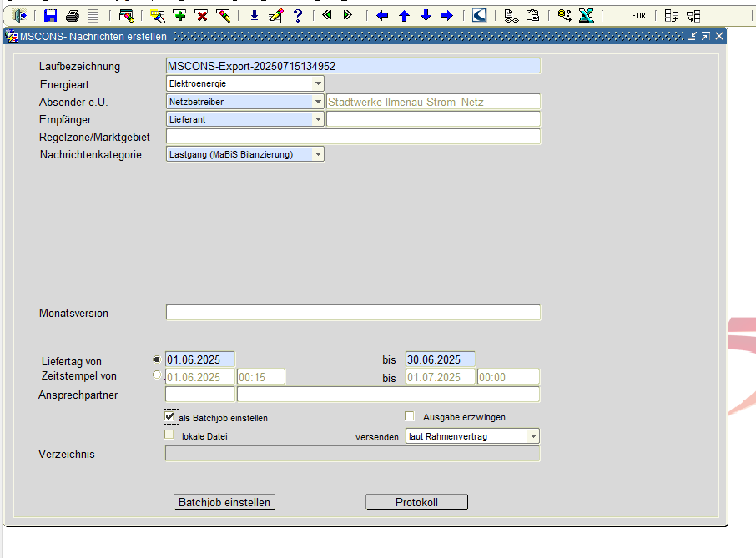This screenshot has width=756, height=558.
Task: Click into the Monatsversion input field
Action: 353,313
